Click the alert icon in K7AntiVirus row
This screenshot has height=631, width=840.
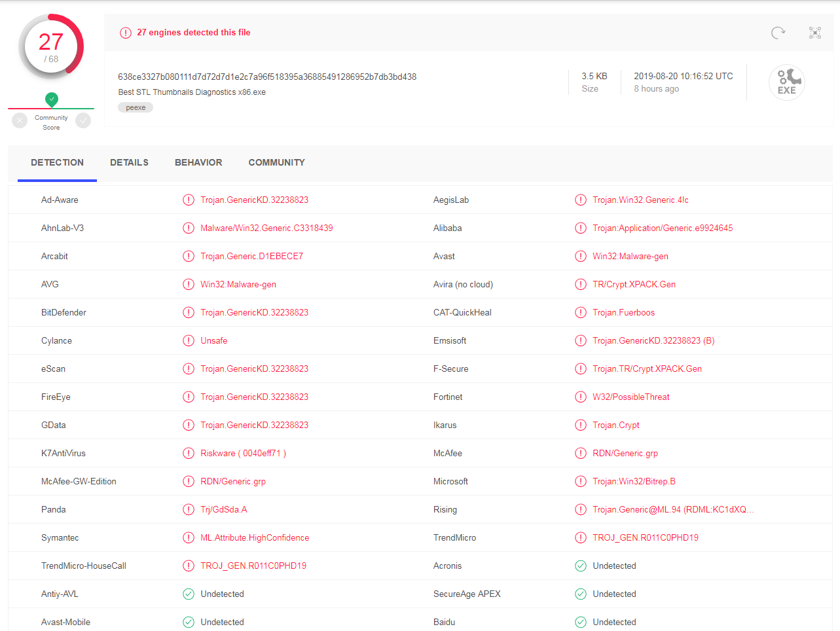[189, 454]
